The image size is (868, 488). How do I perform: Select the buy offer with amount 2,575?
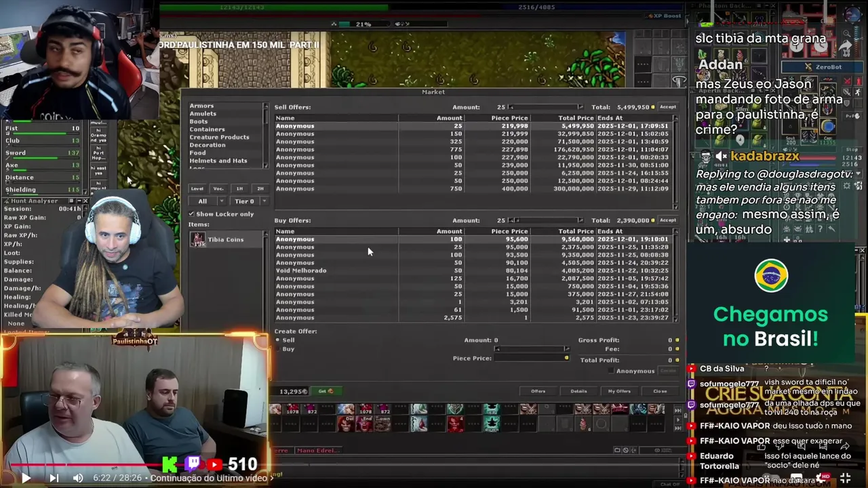point(473,318)
